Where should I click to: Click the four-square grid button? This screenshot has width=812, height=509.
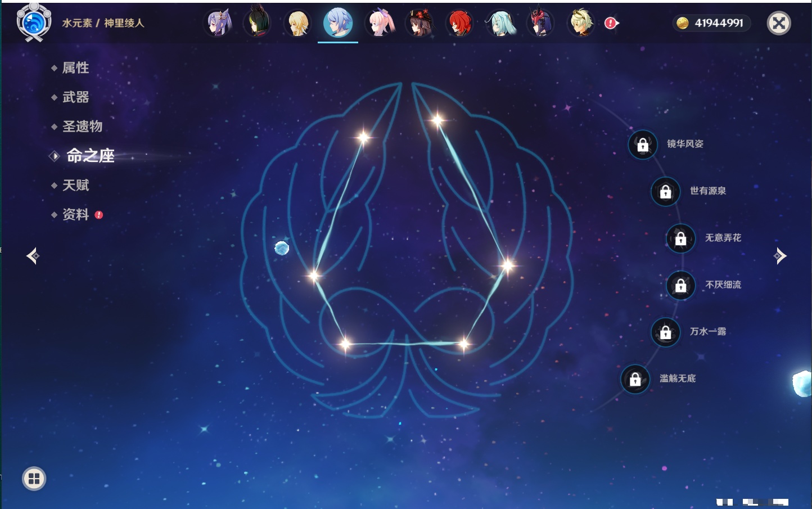(x=34, y=479)
